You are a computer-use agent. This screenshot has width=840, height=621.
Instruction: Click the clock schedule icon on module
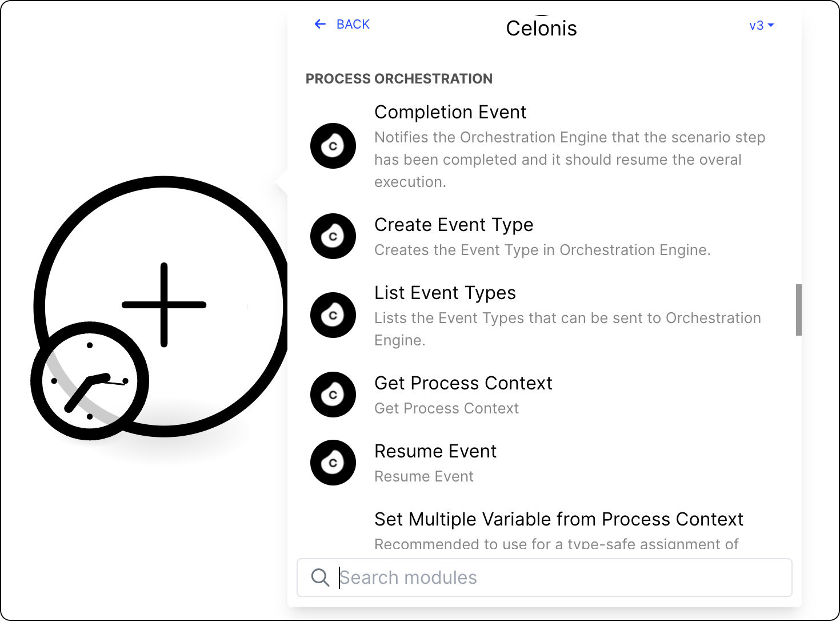click(90, 381)
